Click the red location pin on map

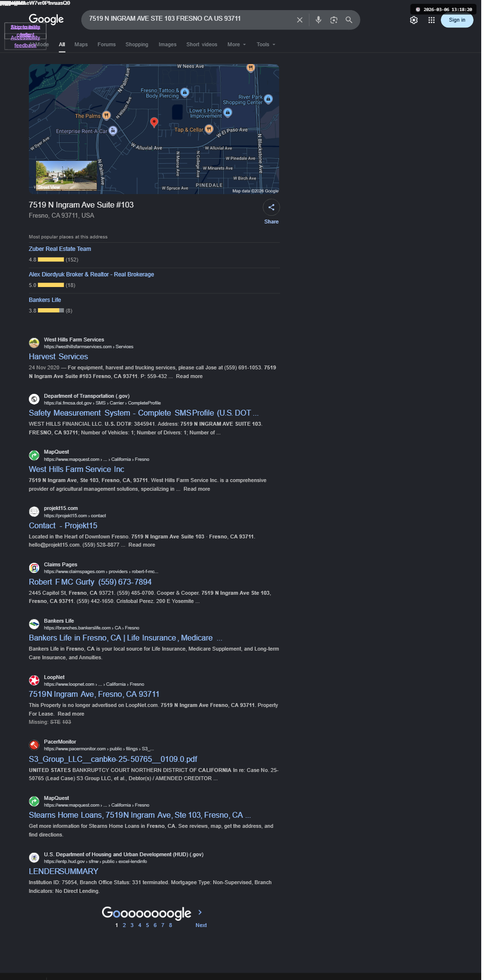[x=154, y=122]
